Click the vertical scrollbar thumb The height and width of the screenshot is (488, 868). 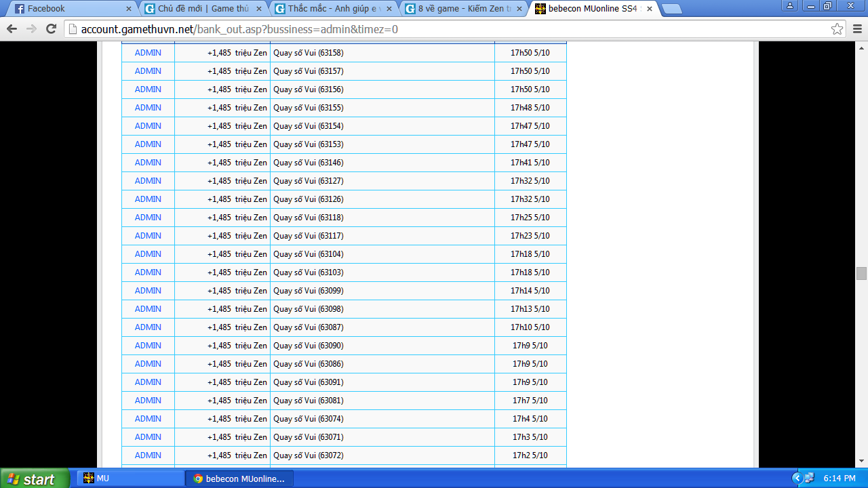point(861,273)
